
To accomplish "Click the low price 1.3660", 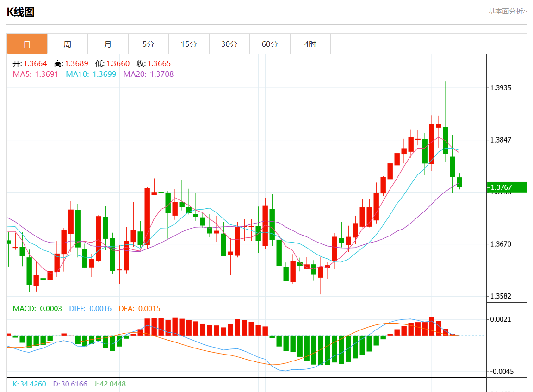I will point(118,63).
